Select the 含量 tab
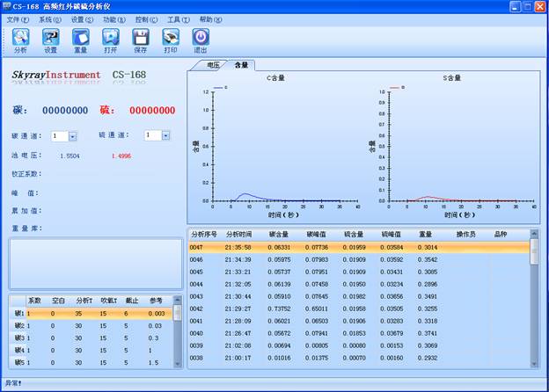This screenshot has width=549, height=392. (x=240, y=65)
